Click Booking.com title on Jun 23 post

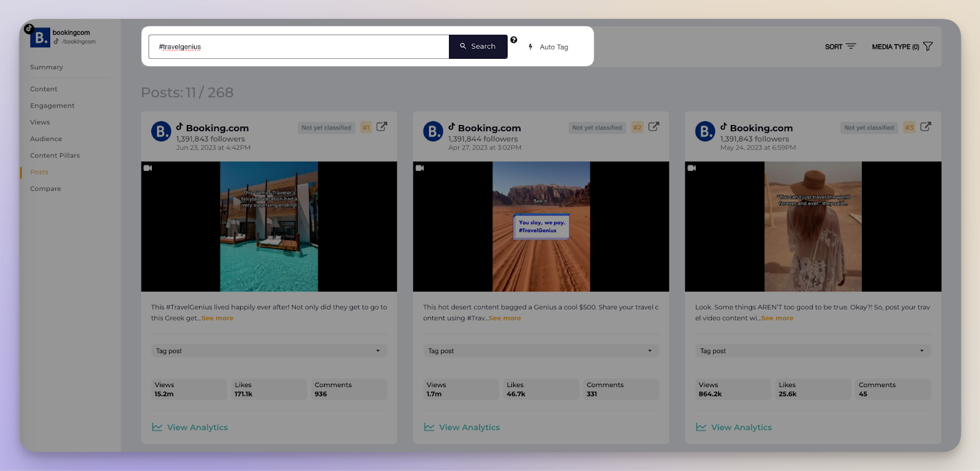click(217, 128)
